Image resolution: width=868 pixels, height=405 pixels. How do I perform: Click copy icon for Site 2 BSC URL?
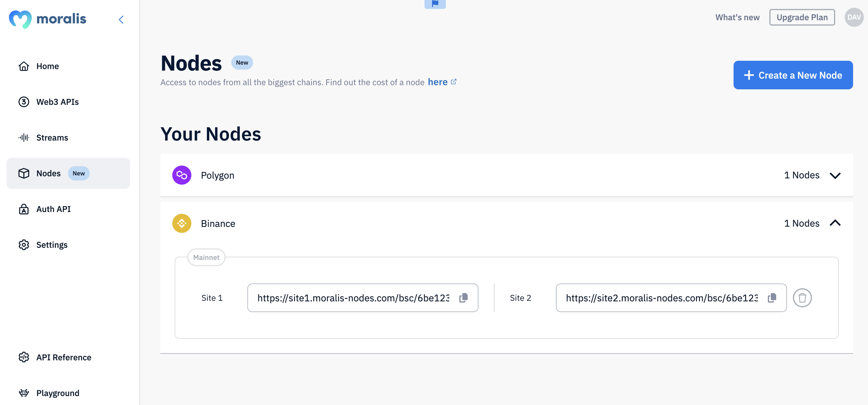772,297
